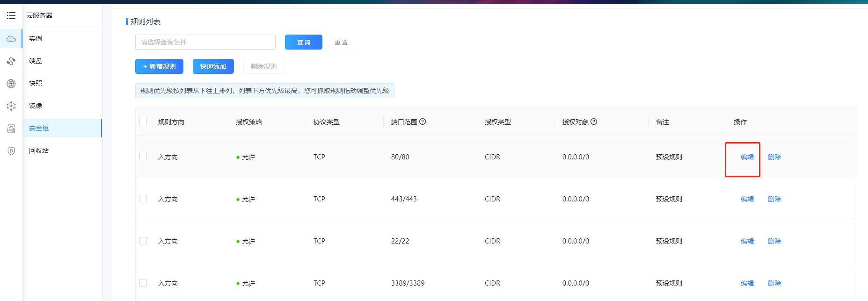The height and width of the screenshot is (301, 868).
Task: Click the greyed-out 删除规则 button
Action: point(263,66)
